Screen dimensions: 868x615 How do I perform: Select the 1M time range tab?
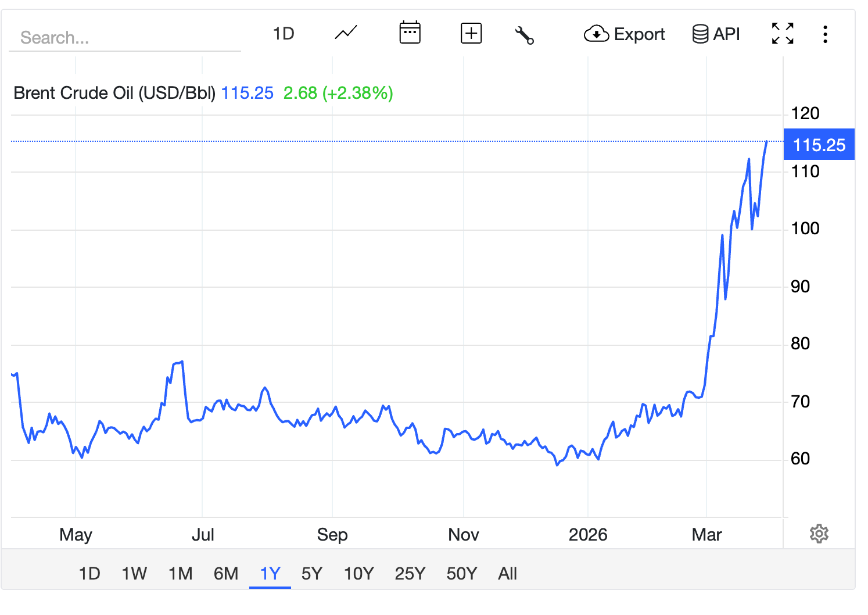coord(180,574)
